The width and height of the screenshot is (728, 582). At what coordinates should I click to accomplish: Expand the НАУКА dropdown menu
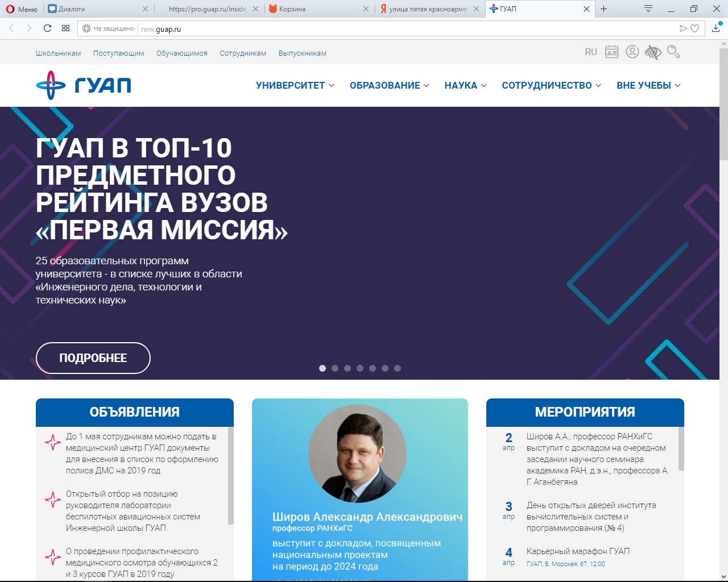point(465,85)
